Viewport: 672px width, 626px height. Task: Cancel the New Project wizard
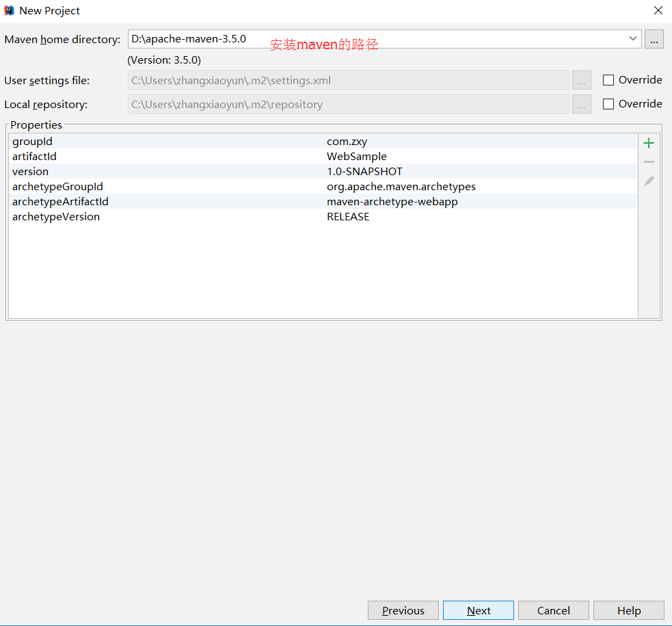click(x=553, y=610)
